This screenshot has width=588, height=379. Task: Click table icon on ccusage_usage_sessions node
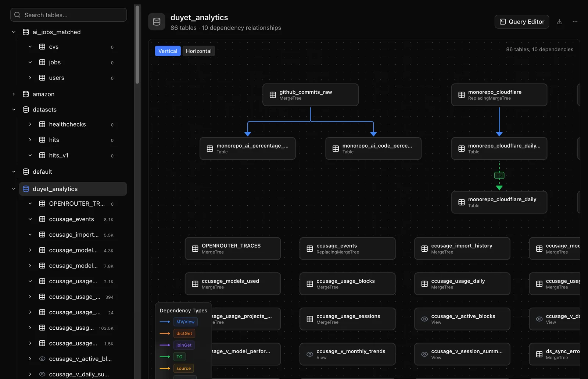[x=310, y=319]
